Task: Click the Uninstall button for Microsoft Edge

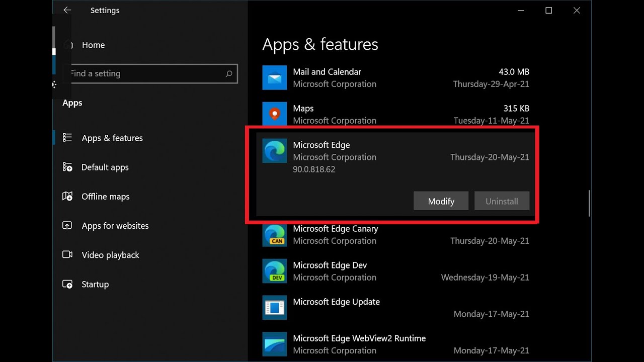Action: 502,201
